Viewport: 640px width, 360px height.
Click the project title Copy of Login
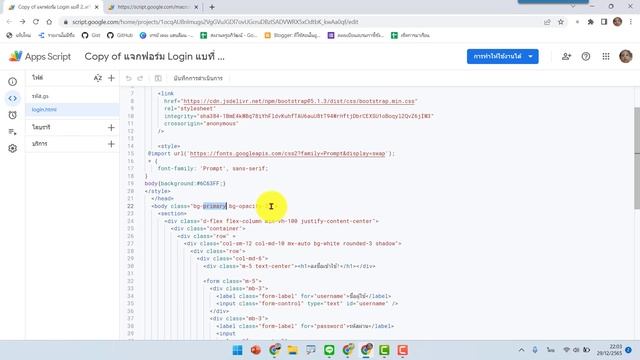pos(154,56)
